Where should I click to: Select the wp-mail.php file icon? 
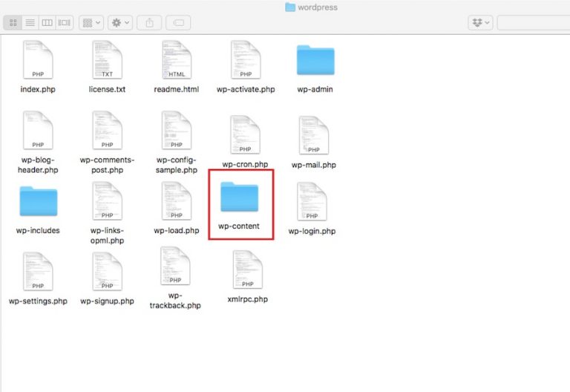(x=314, y=135)
